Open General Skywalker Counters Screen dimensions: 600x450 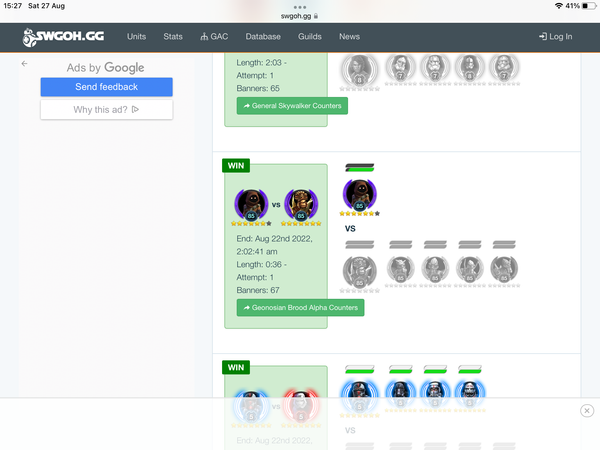292,106
